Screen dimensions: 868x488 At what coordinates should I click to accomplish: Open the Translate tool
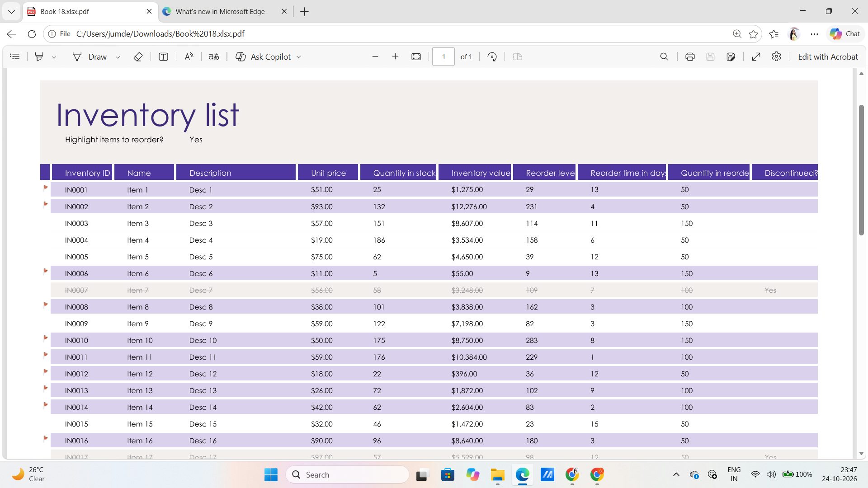coord(214,56)
